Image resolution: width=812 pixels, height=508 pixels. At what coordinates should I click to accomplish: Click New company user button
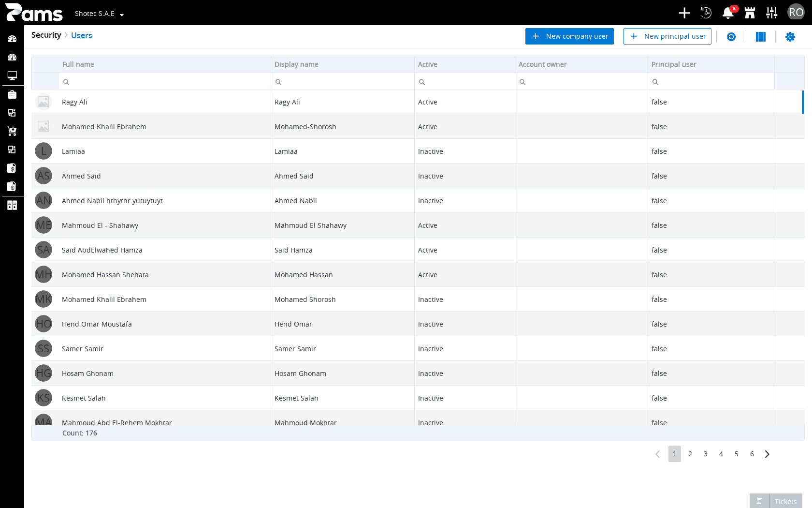point(569,36)
